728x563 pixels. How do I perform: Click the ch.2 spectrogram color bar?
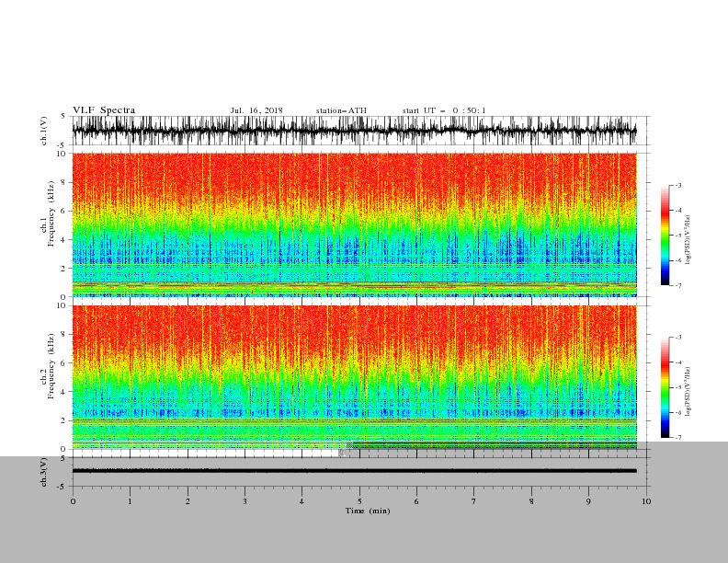coord(665,387)
